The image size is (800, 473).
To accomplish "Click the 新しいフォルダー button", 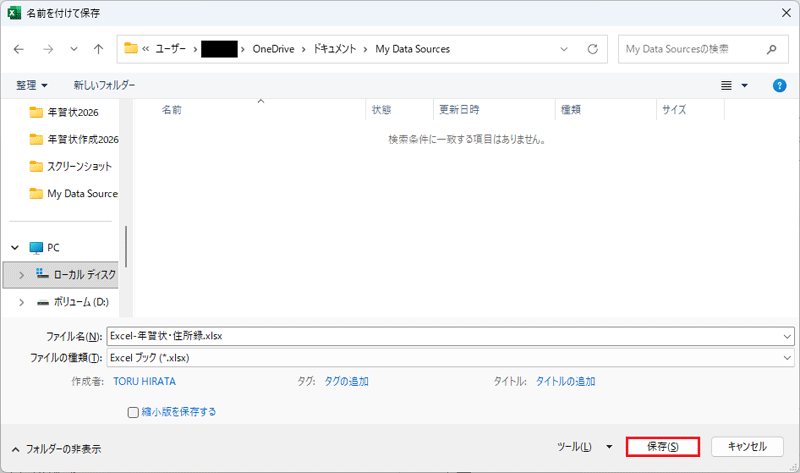I will point(104,86).
